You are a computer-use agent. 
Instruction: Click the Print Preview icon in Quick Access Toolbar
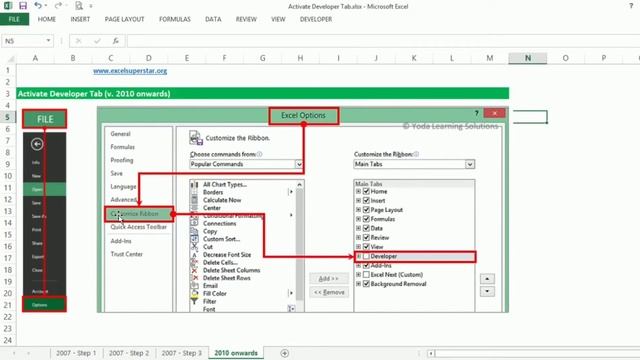pos(79,6)
